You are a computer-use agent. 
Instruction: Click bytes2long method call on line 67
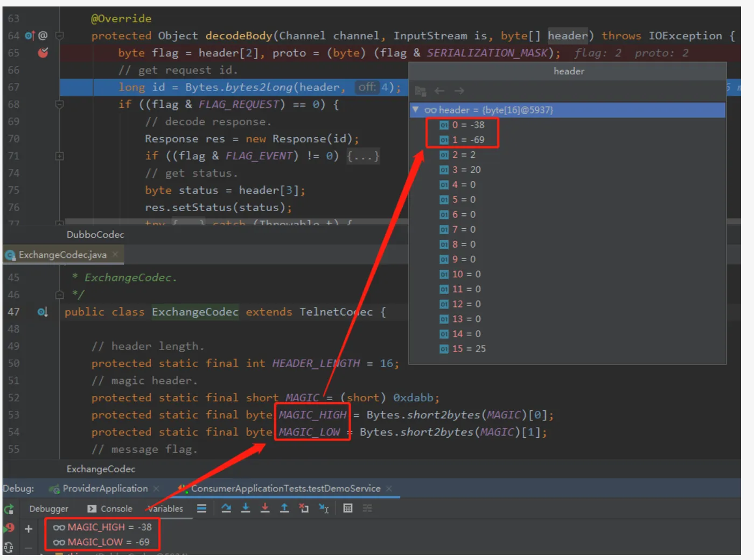tap(259, 87)
